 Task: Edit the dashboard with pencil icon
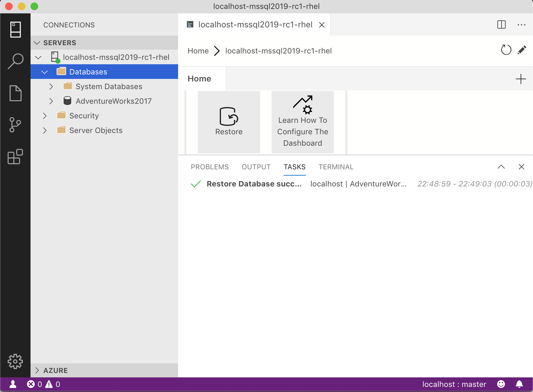click(x=522, y=50)
